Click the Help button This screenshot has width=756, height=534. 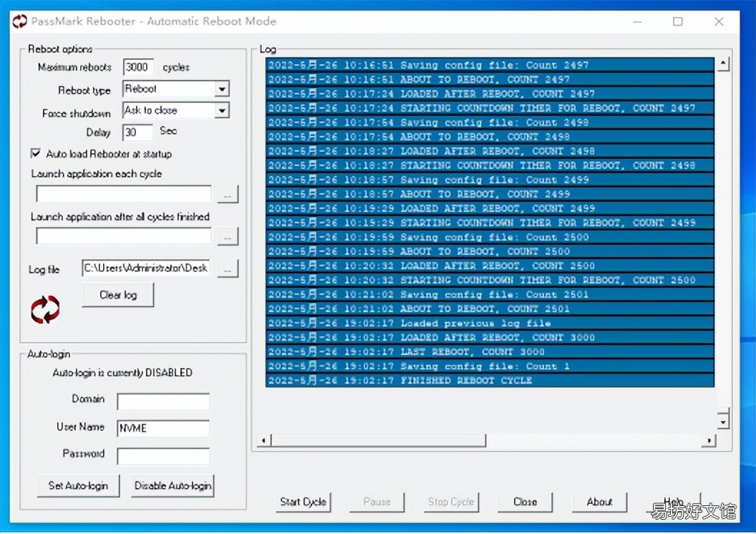[673, 503]
